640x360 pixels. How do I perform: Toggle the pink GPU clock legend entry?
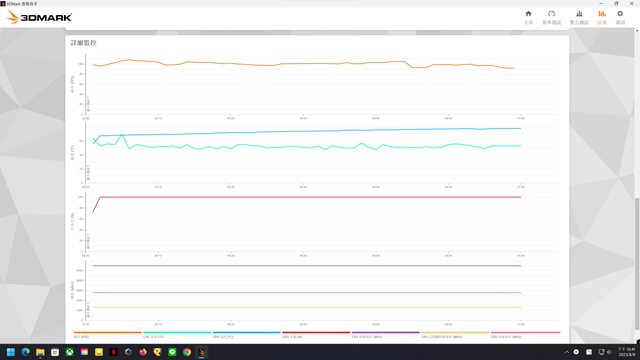click(525, 334)
